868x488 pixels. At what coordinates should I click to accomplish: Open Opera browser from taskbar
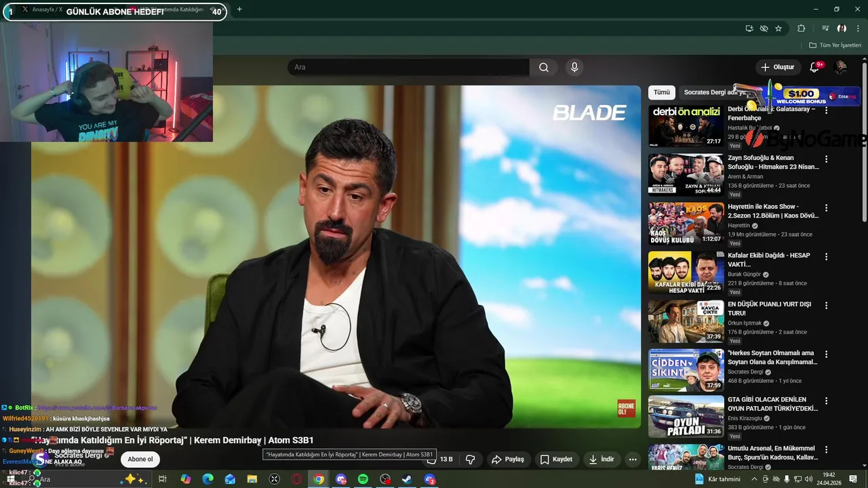click(296, 479)
